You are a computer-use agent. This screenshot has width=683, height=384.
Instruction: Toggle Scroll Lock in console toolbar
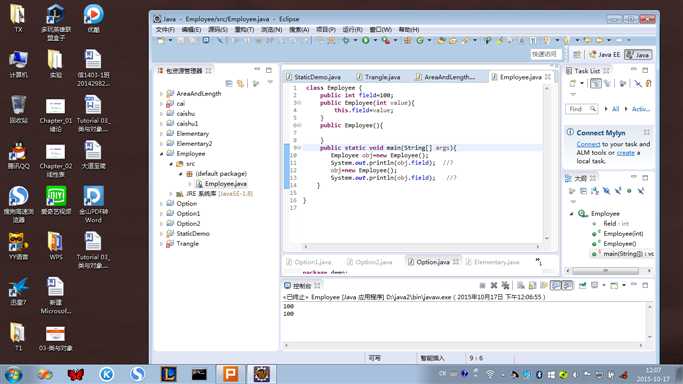pos(532,285)
